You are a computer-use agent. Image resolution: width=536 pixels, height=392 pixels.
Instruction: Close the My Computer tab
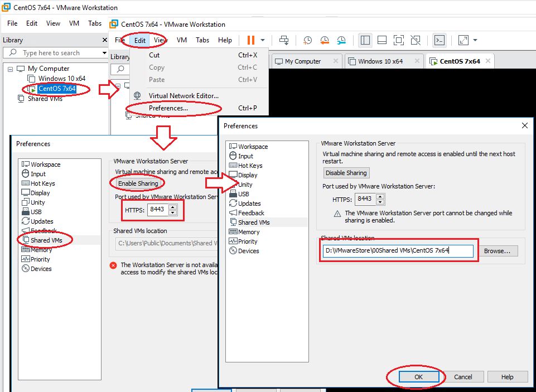pyautogui.click(x=336, y=61)
